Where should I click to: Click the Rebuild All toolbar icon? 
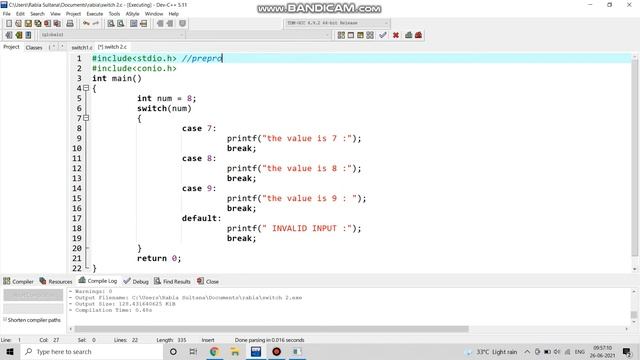click(x=370, y=35)
